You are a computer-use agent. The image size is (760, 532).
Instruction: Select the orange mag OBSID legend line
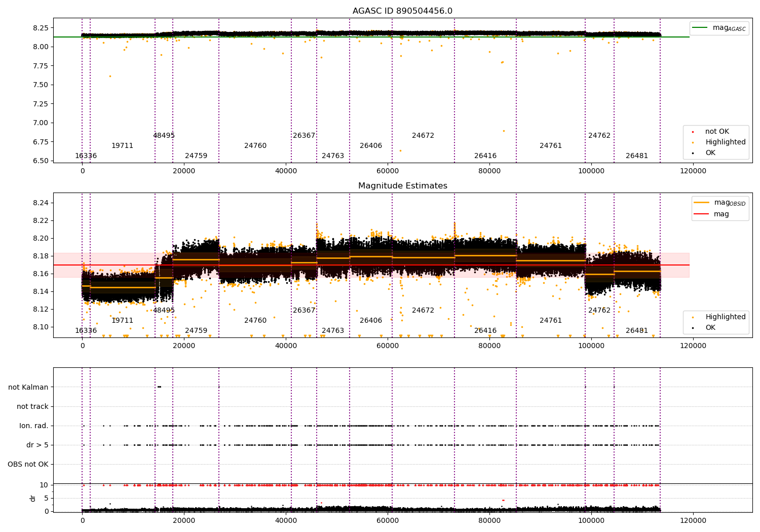[x=701, y=203]
